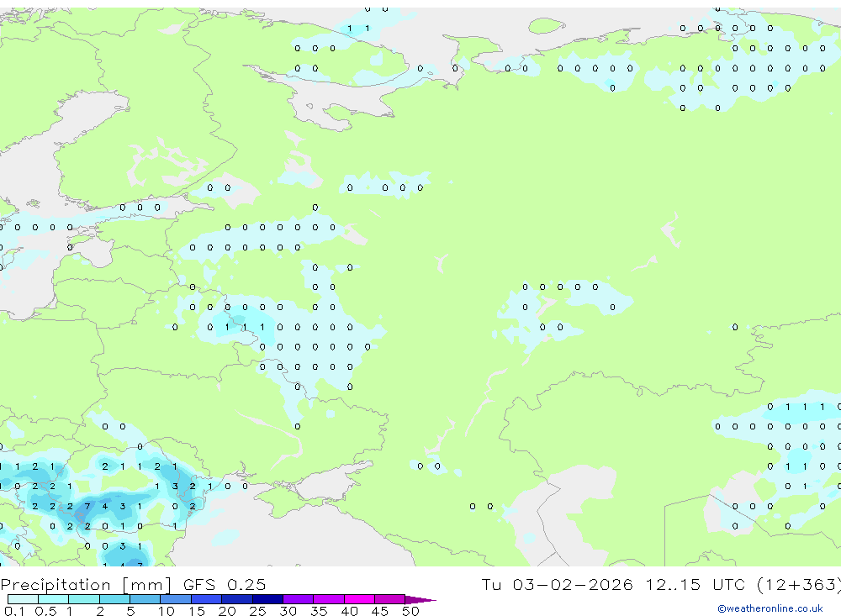
Task: Click the 40–45 mm magenta legend swatch
Action: pos(359,599)
